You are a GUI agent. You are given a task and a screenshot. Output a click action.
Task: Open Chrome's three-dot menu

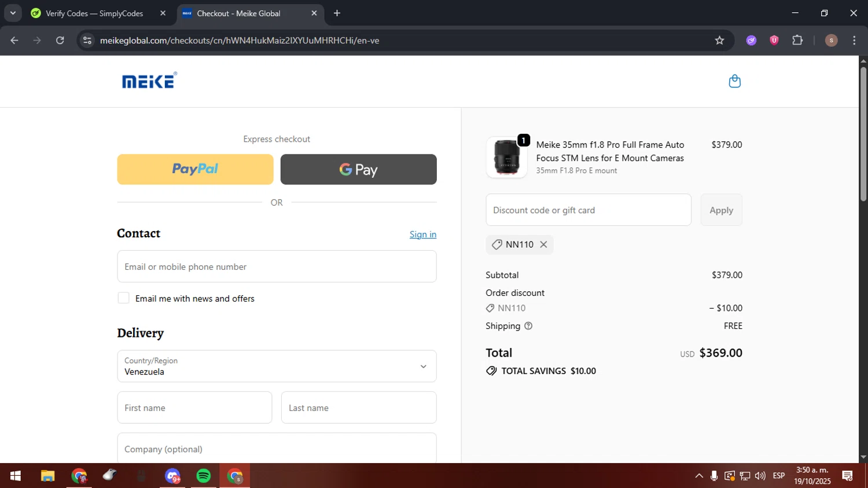854,41
